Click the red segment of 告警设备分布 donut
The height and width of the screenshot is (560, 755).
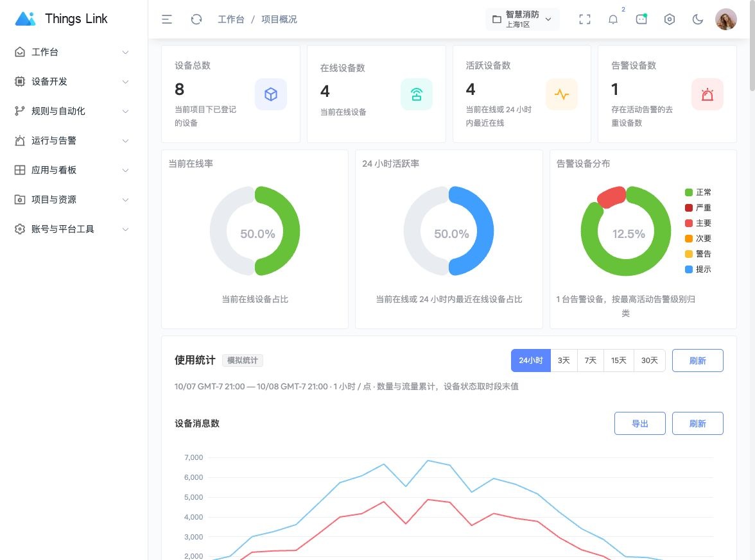611,197
